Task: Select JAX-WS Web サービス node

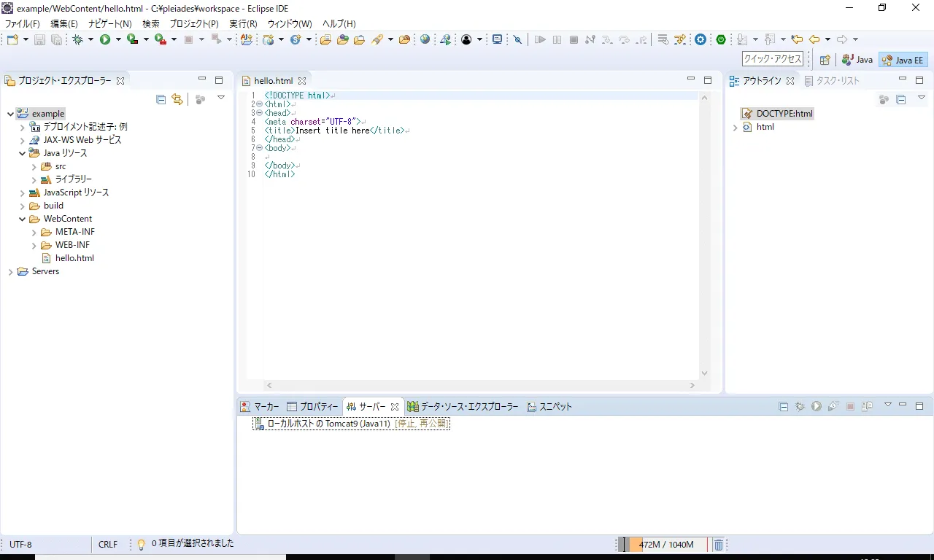Action: pos(75,140)
